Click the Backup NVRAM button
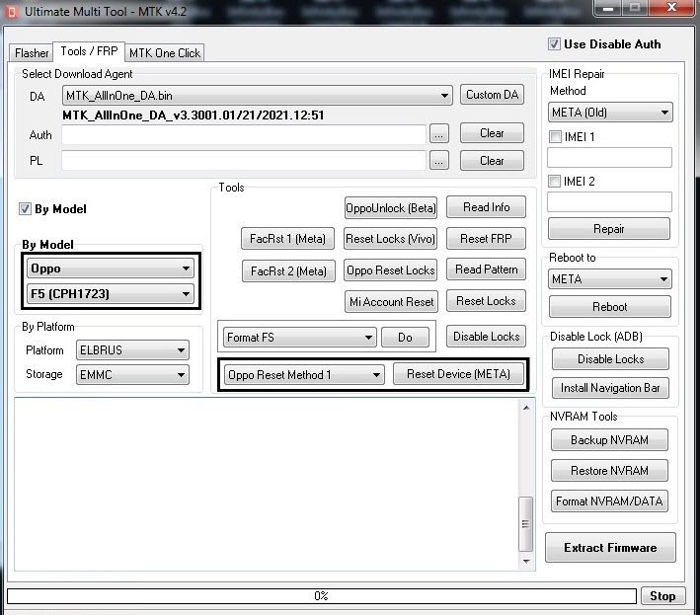This screenshot has width=700, height=615. pyautogui.click(x=609, y=440)
